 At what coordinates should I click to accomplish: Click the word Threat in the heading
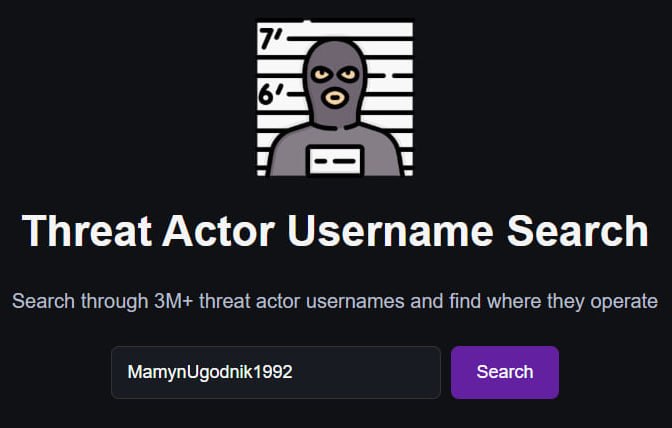[87, 231]
